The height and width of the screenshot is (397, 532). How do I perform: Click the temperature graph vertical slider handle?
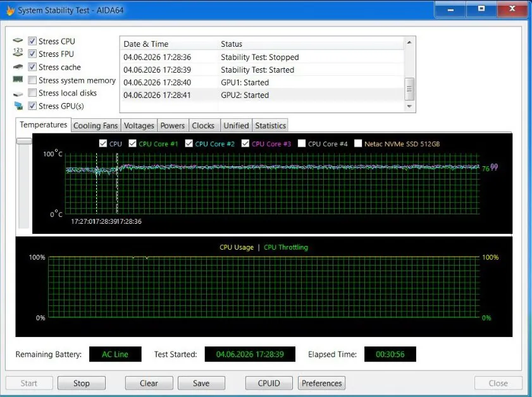(x=24, y=141)
